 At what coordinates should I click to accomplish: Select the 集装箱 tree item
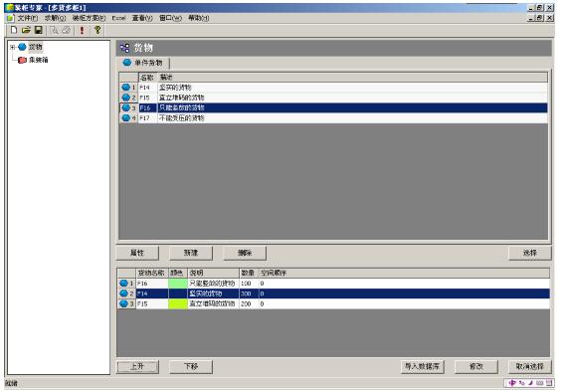pos(39,60)
